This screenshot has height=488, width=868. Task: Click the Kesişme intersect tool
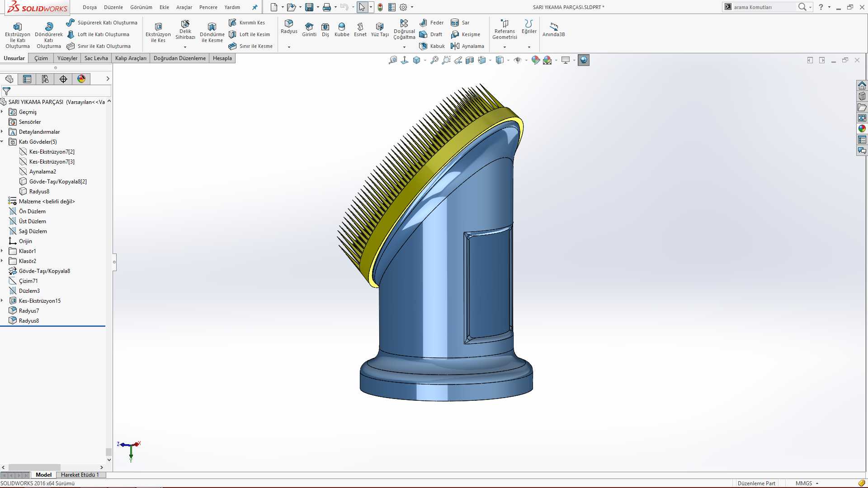tap(466, 34)
